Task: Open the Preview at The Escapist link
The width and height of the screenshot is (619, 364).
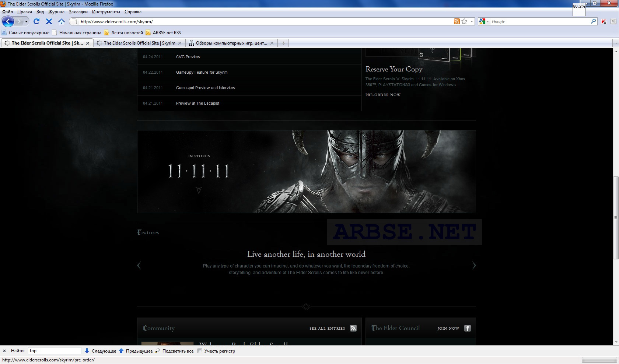Action: [x=197, y=103]
